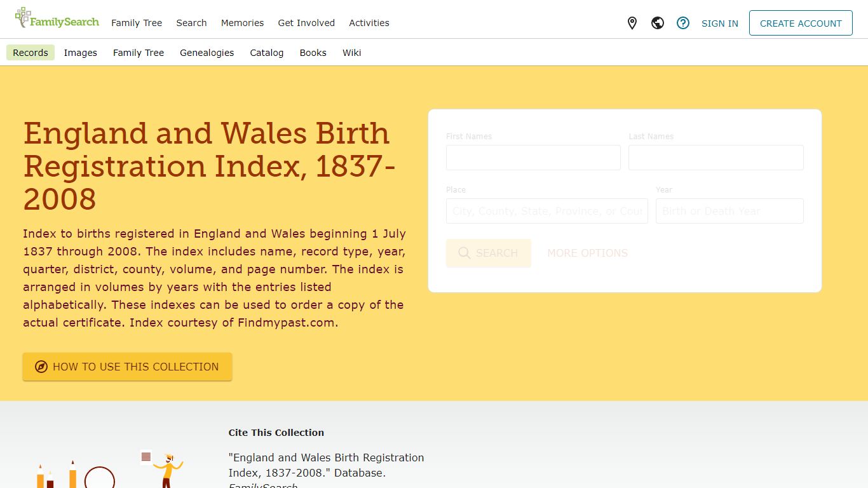Screen dimensions: 868x488
Task: Switch to the Genealogies tab
Action: tap(207, 53)
